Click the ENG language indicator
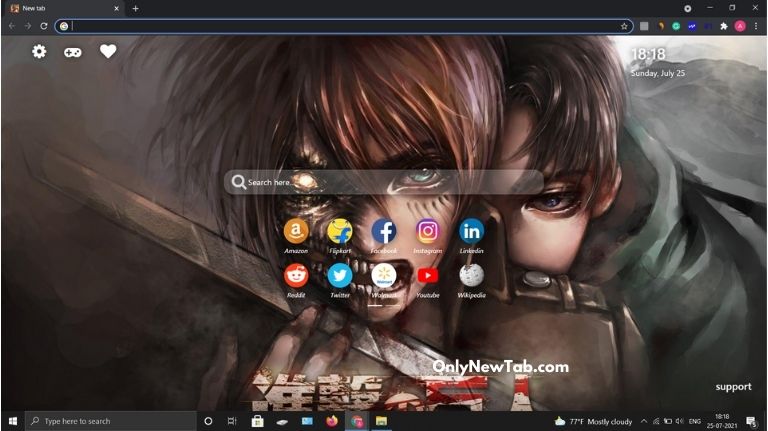Image resolution: width=768 pixels, height=431 pixels. tap(694, 421)
